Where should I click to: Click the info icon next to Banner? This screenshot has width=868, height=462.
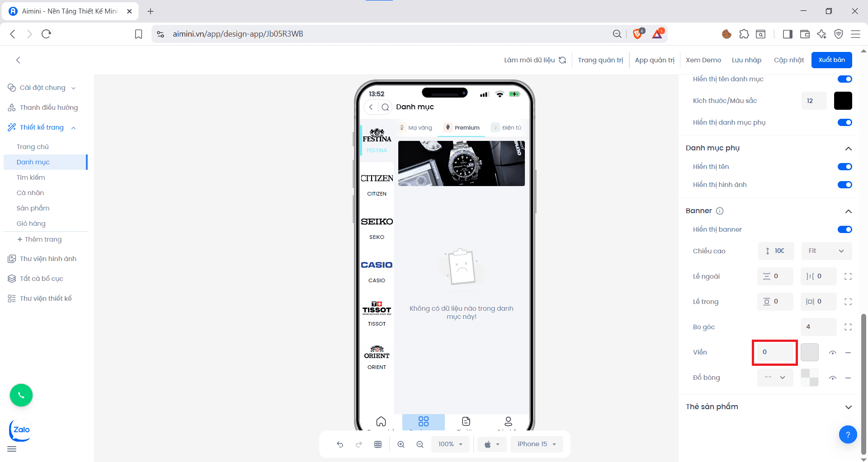tap(720, 211)
